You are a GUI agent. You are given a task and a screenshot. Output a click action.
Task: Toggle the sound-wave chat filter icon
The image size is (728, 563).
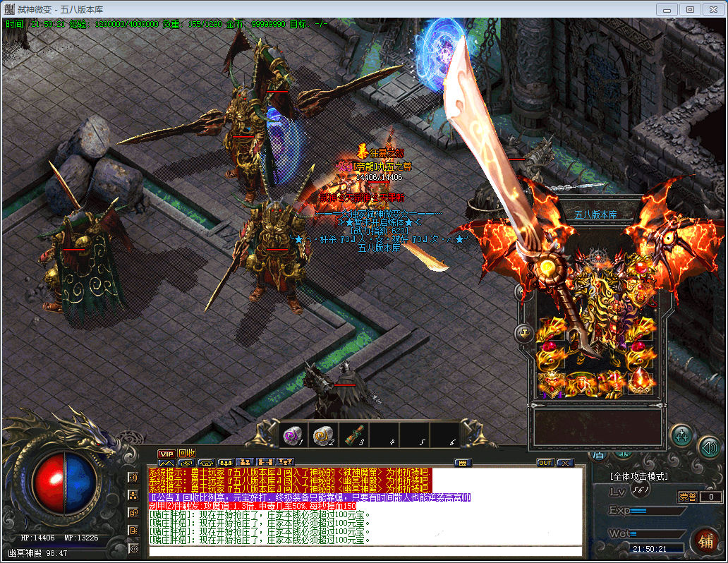pyautogui.click(x=133, y=477)
